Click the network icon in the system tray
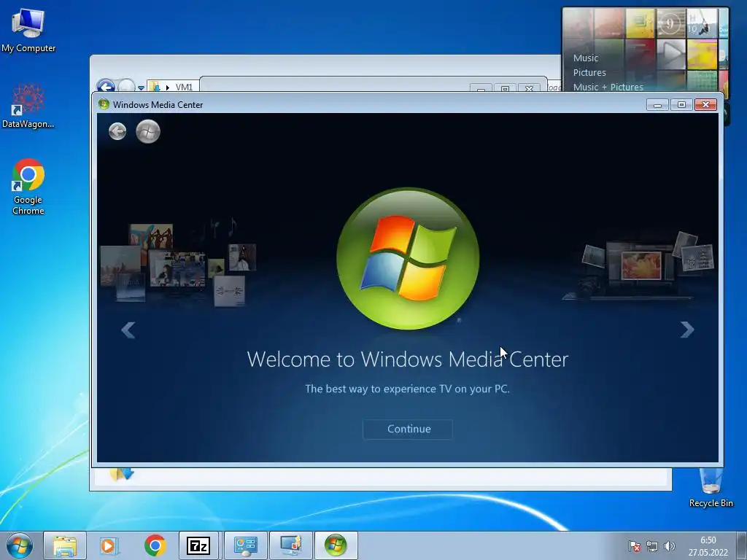The height and width of the screenshot is (560, 747). [651, 546]
